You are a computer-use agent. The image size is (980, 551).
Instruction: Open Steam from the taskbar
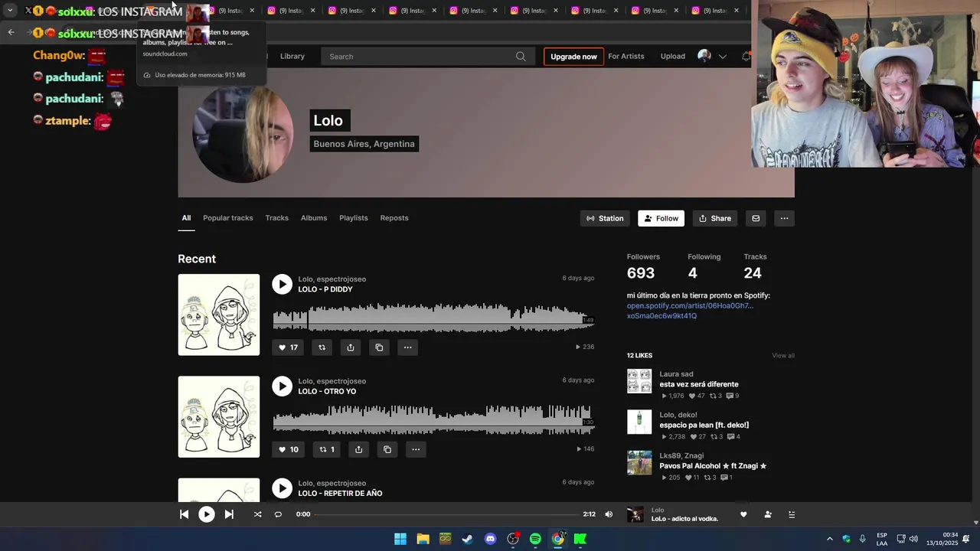[x=468, y=539]
